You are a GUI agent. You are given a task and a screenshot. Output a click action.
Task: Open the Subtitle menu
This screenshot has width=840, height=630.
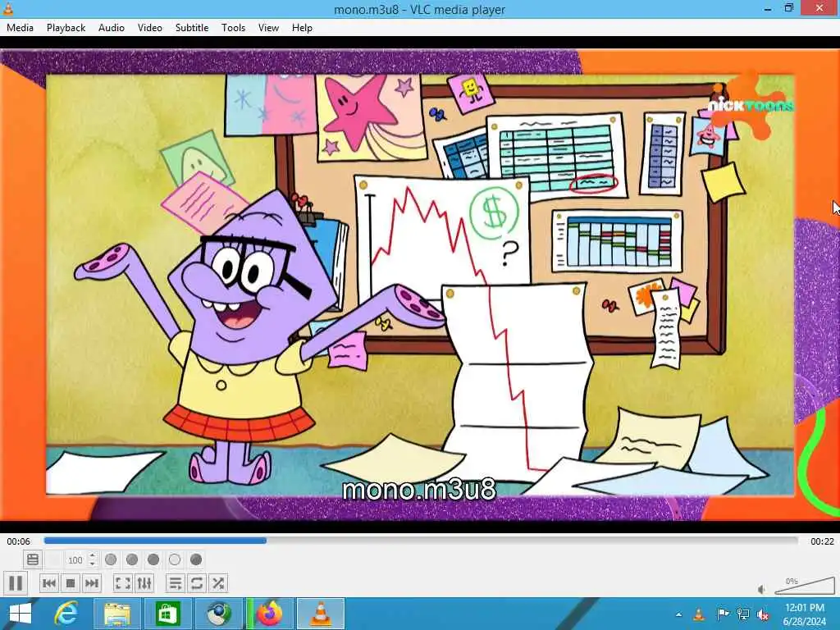[192, 28]
